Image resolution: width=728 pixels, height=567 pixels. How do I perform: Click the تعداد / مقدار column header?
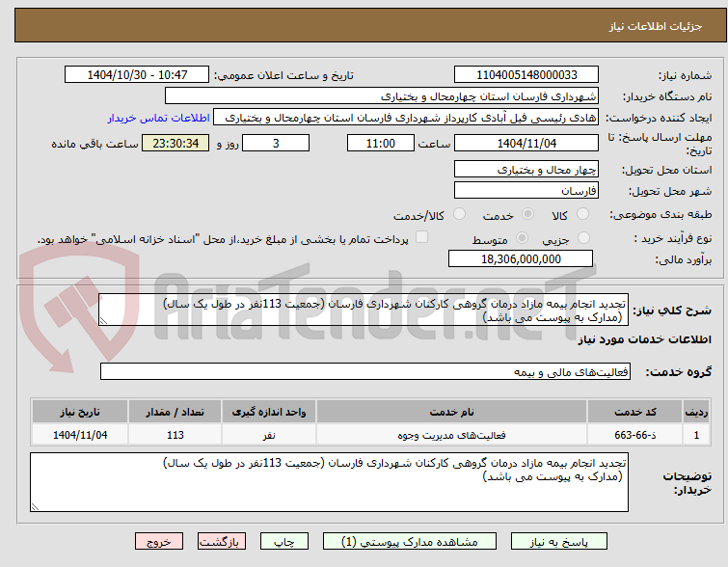[175, 412]
